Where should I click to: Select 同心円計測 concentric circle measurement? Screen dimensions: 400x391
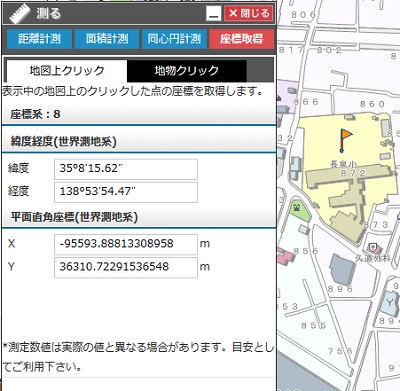174,39
